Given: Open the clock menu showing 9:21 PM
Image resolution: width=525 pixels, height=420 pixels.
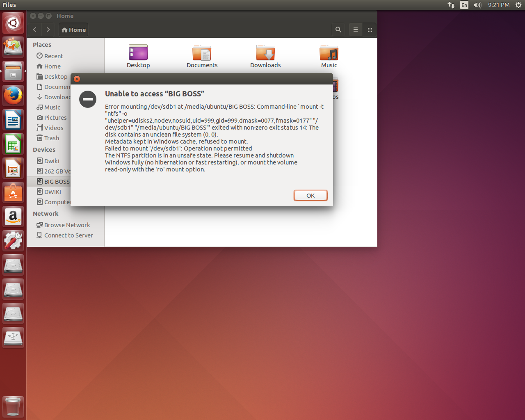Looking at the screenshot, I should point(498,5).
